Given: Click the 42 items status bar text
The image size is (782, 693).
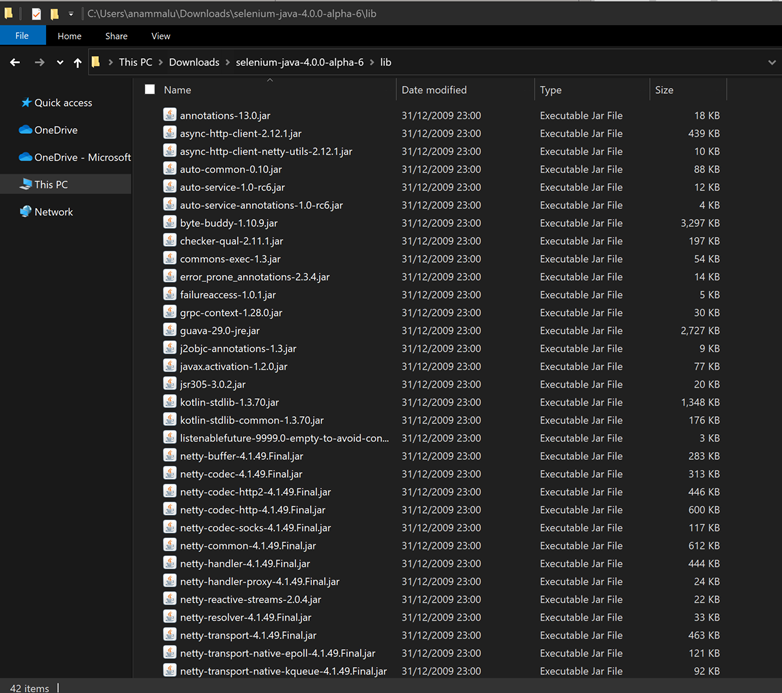Looking at the screenshot, I should tap(29, 688).
